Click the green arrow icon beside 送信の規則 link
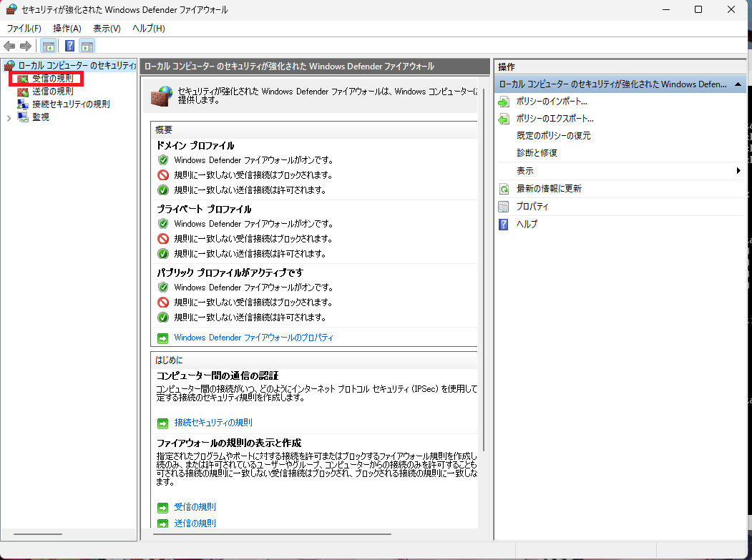The image size is (752, 560). pos(163,524)
